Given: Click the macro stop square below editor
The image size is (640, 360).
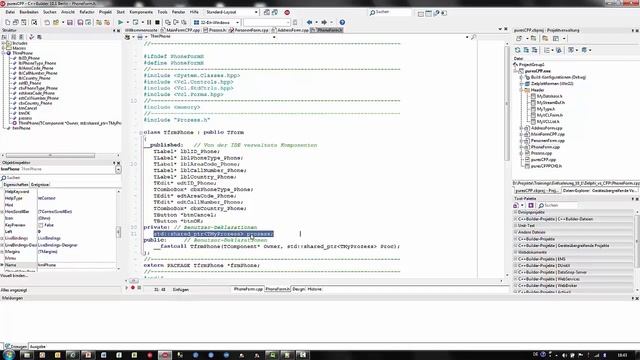Looking at the screenshot, I should 139,288.
